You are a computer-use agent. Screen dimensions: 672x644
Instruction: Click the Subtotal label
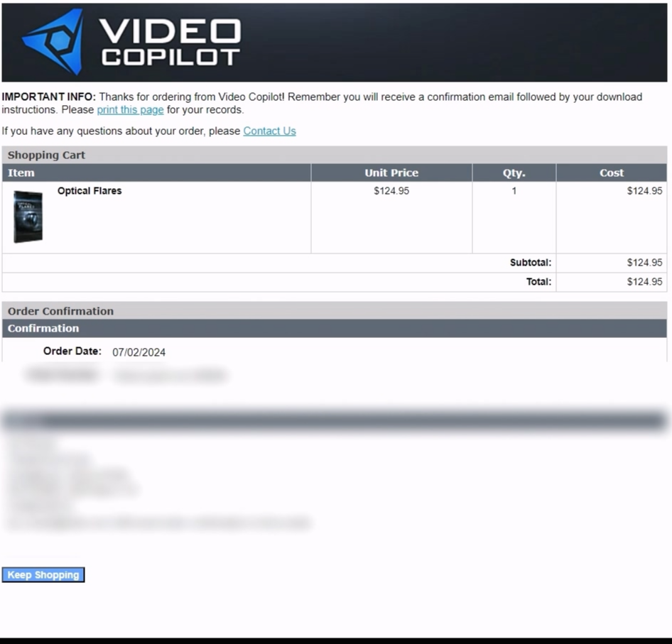(x=531, y=262)
